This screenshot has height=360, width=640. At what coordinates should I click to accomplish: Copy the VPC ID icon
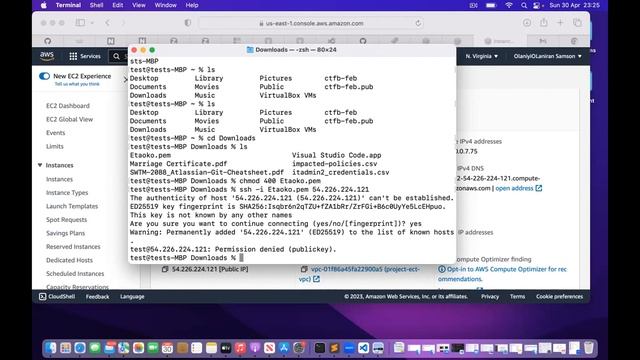point(304,269)
